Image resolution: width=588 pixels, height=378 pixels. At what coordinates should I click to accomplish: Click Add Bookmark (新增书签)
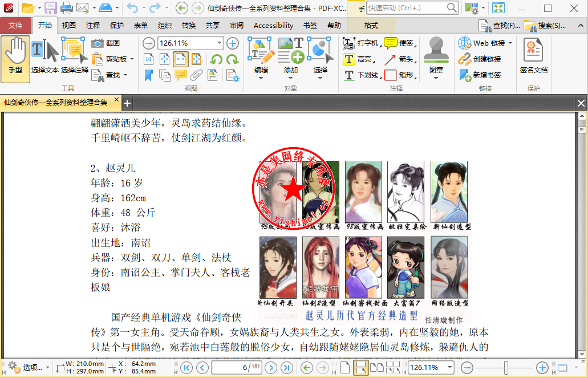coord(479,75)
